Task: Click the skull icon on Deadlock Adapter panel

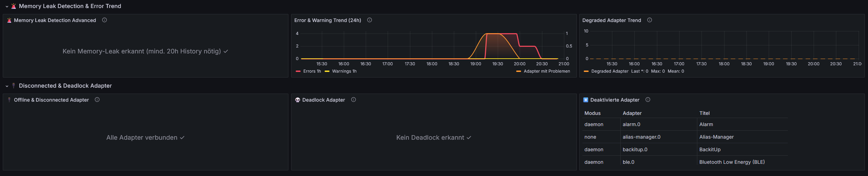Action: [x=297, y=100]
